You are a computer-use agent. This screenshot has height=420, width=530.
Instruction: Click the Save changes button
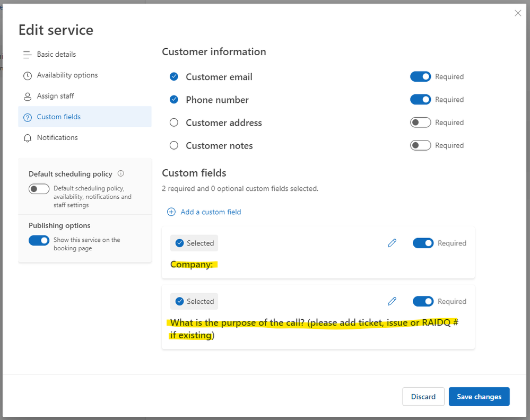[x=479, y=397]
